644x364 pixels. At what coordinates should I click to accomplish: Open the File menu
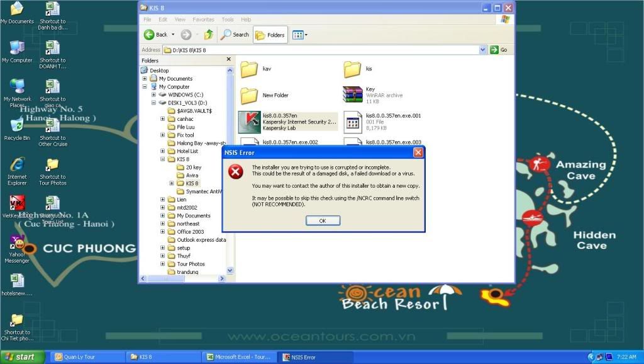(147, 20)
